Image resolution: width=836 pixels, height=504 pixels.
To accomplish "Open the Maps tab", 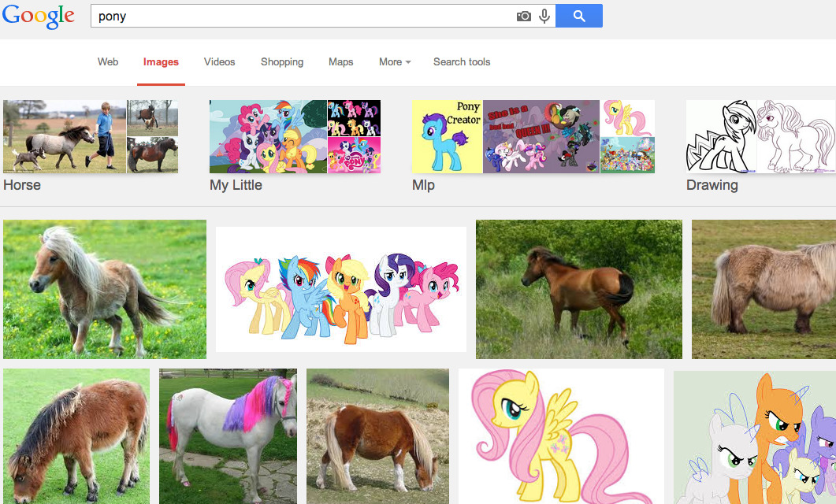I will 340,61.
